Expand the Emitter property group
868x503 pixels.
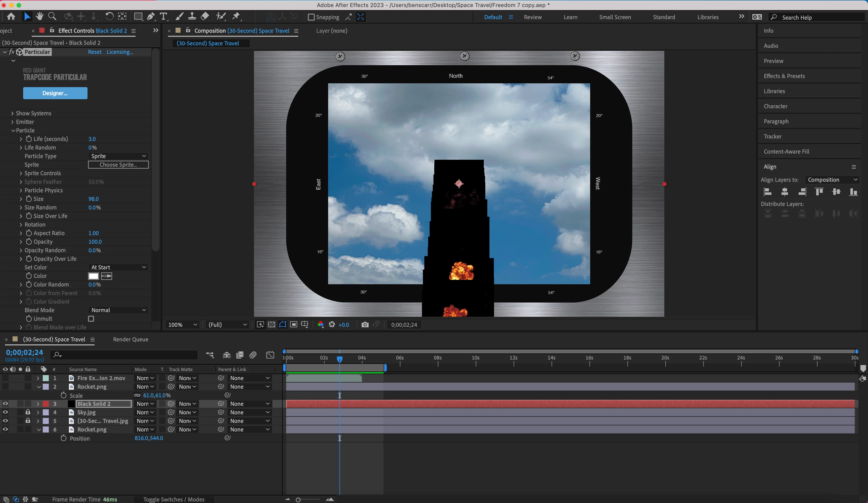[12, 122]
